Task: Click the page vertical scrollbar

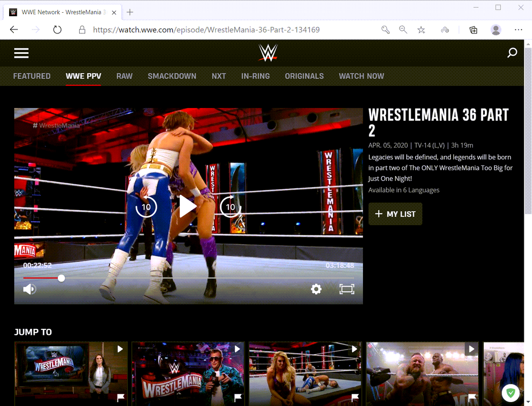Action: 528,130
